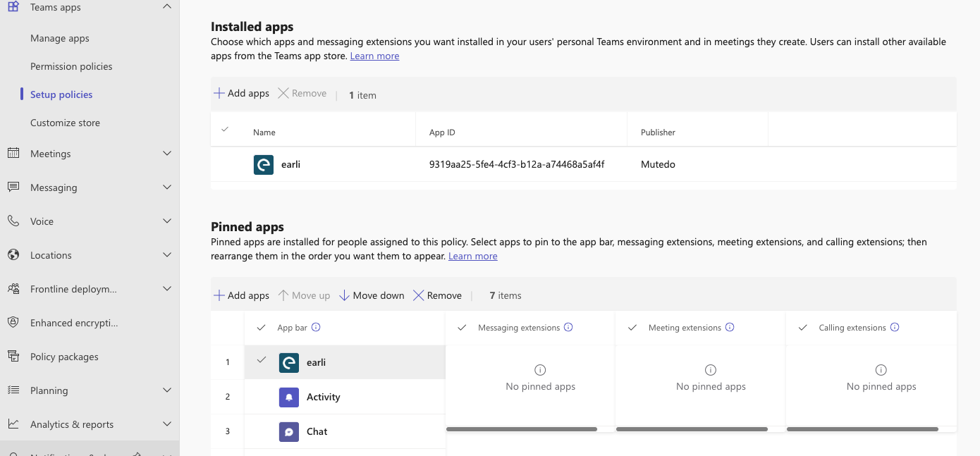
Task: Click the Frontline deployment people icon
Action: coord(13,289)
